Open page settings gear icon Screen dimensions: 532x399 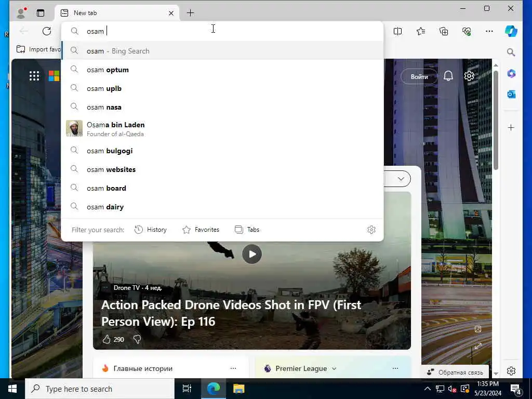pyautogui.click(x=469, y=76)
